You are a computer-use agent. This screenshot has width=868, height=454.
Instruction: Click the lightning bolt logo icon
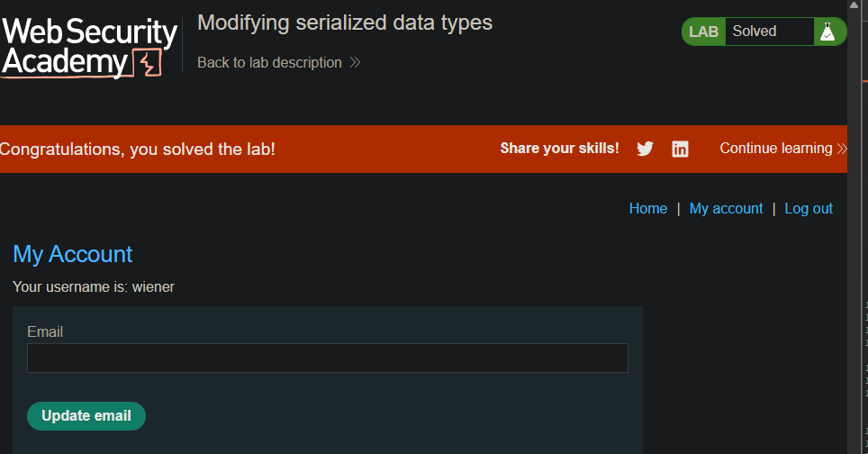[x=148, y=62]
